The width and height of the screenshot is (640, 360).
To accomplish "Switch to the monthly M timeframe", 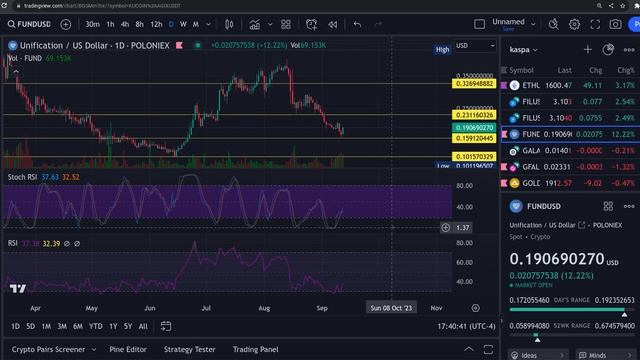I will (196, 24).
